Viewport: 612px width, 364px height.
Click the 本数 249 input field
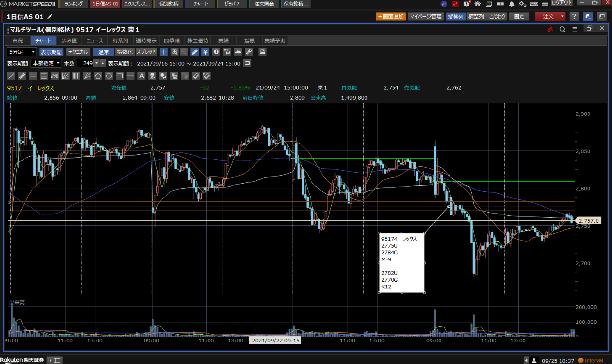pos(86,63)
